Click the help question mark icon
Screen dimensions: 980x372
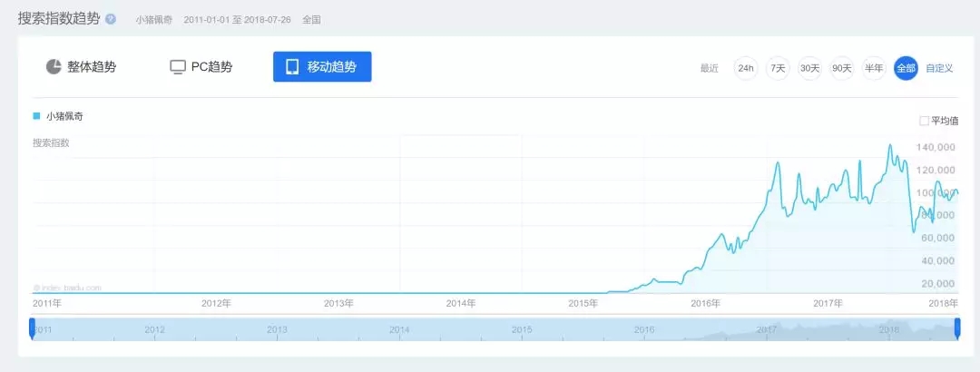click(111, 19)
